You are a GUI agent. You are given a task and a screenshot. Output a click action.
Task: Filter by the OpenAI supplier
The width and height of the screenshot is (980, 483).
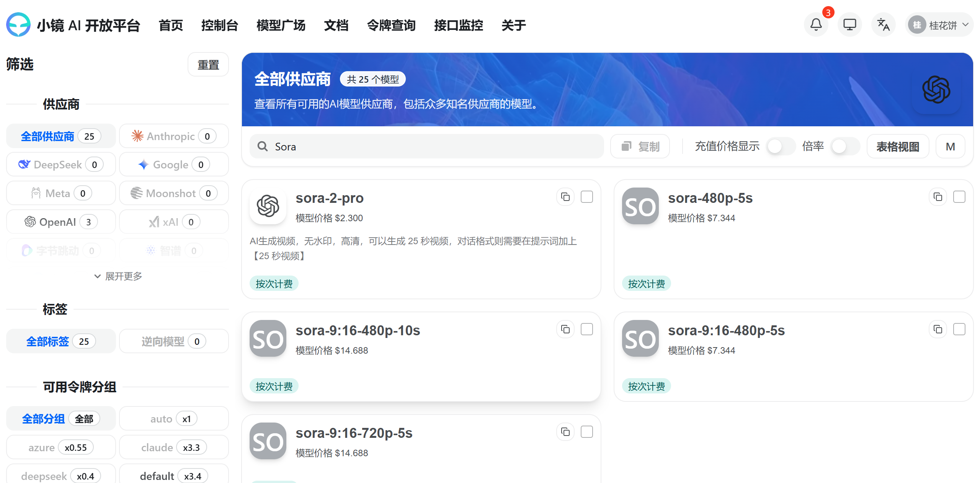coord(61,222)
